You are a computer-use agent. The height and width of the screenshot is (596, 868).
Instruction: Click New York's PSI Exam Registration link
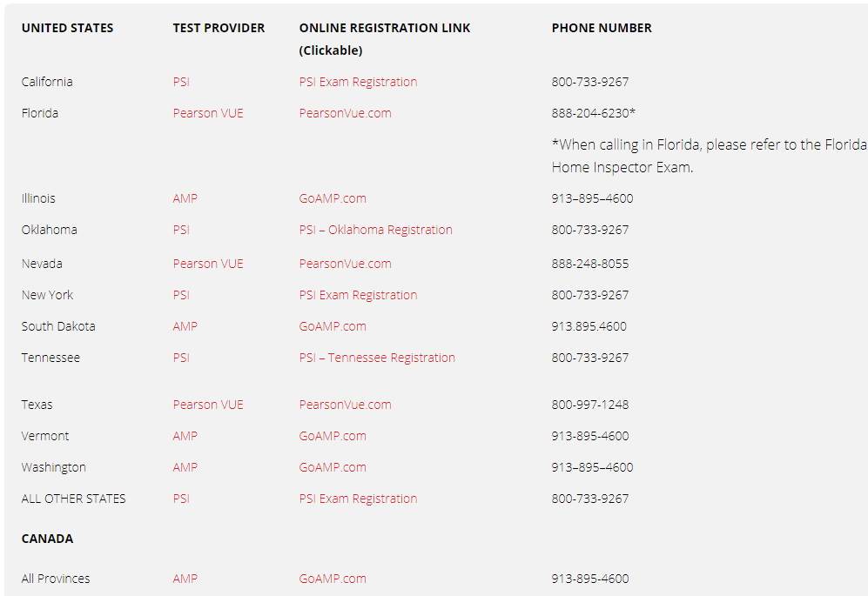(x=358, y=295)
